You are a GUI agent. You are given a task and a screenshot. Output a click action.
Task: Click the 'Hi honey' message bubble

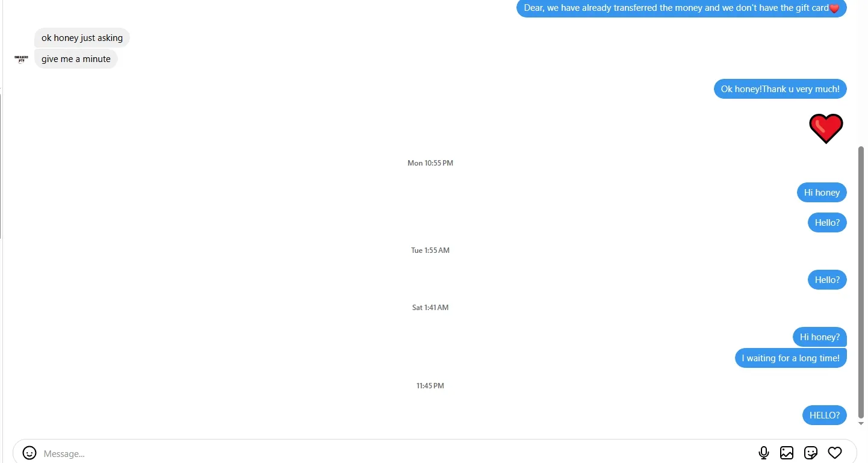[x=822, y=193]
